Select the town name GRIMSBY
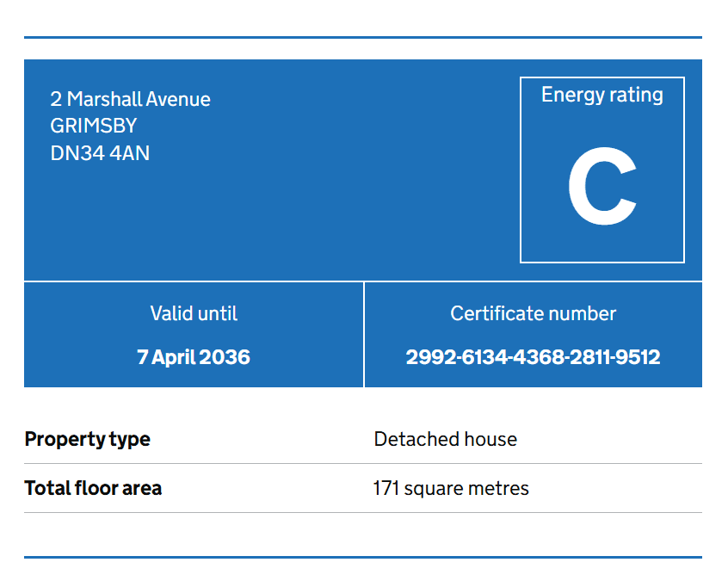Image resolution: width=728 pixels, height=587 pixels. click(x=94, y=126)
